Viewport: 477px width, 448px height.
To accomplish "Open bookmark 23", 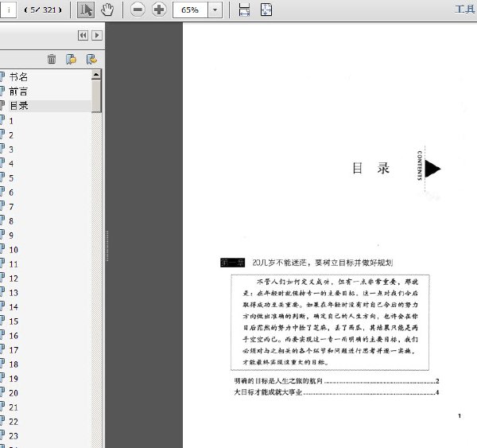I will (14, 436).
